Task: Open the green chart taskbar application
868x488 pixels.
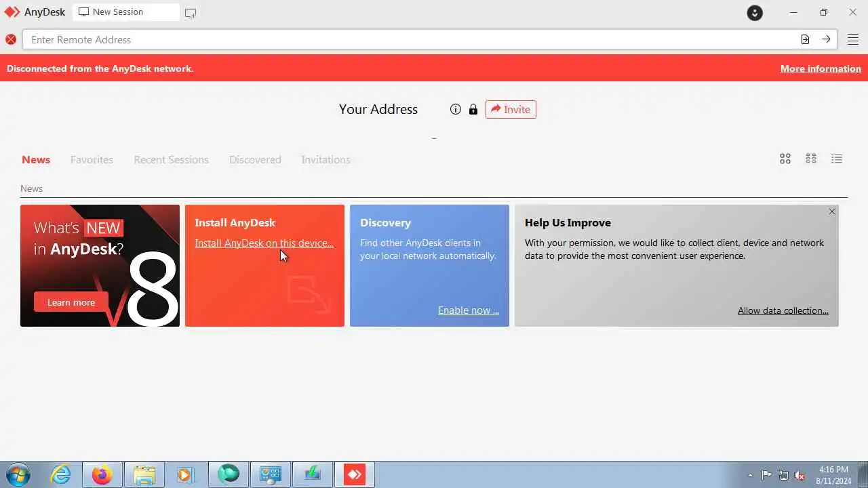Action: (313, 474)
